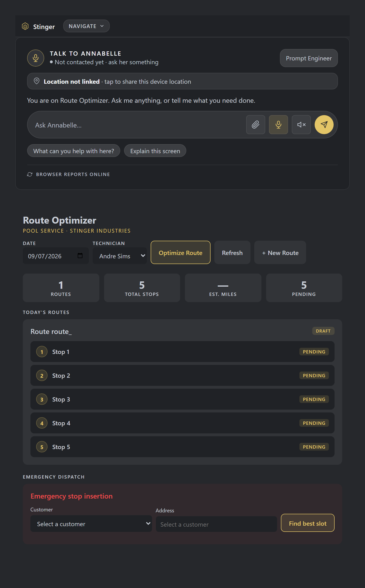Click the number 2 circle on Stop 2
365x588 pixels.
tap(42, 376)
